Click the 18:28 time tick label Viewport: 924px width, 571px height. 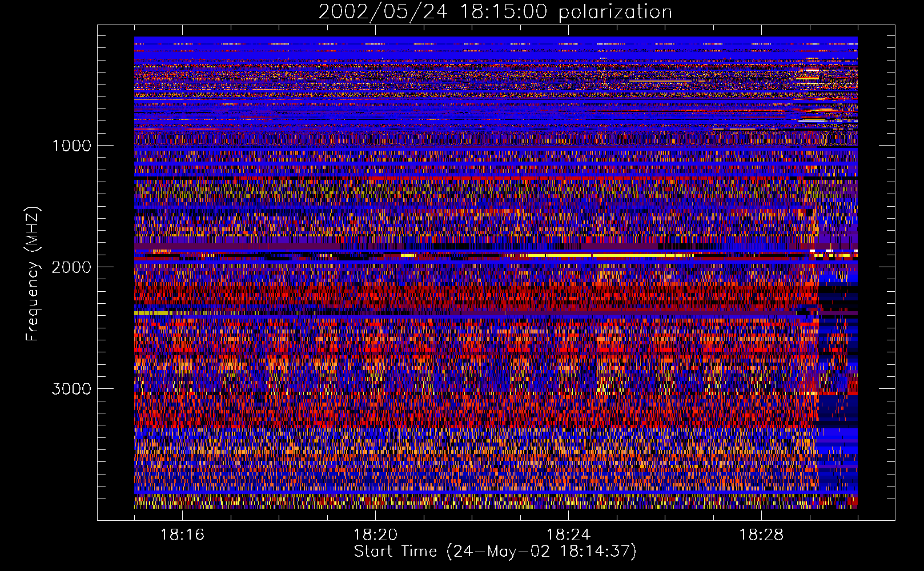tap(761, 535)
